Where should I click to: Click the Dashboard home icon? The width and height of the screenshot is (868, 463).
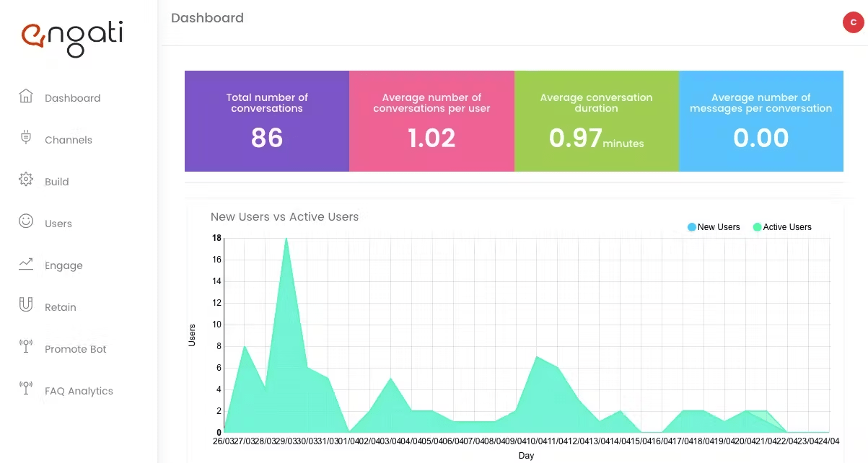[26, 96]
